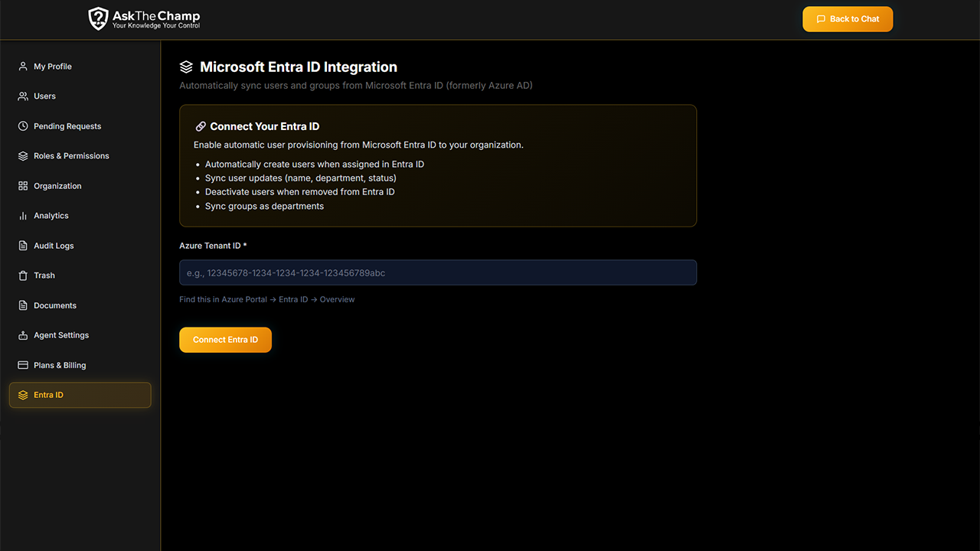Open Pending Requests in the sidebar
Viewport: 980px width, 551px height.
pos(80,126)
